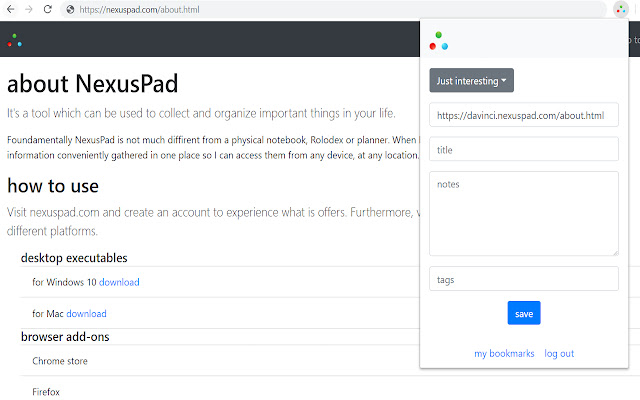Click the browser forward arrow

[x=29, y=9]
